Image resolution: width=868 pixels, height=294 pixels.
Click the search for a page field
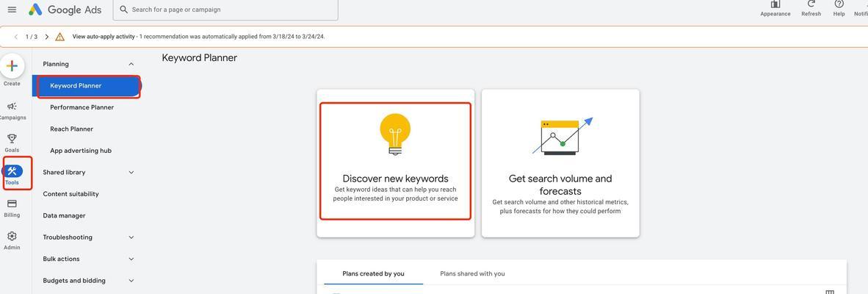tap(225, 10)
